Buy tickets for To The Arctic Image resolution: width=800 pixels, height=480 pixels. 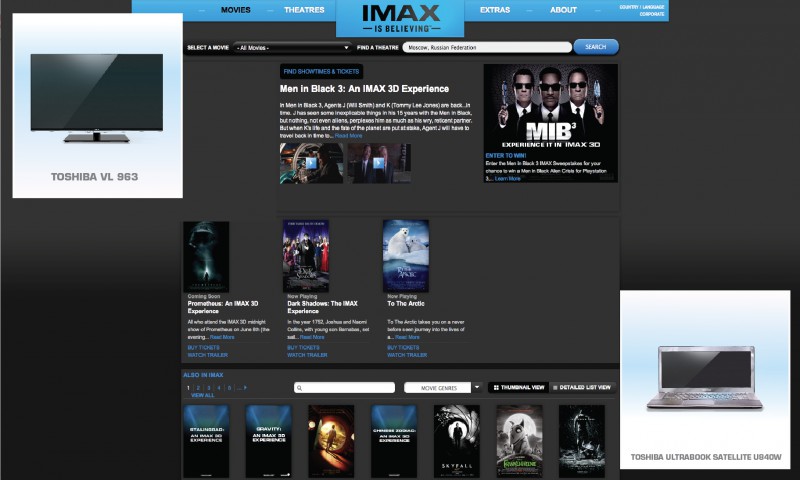point(403,347)
